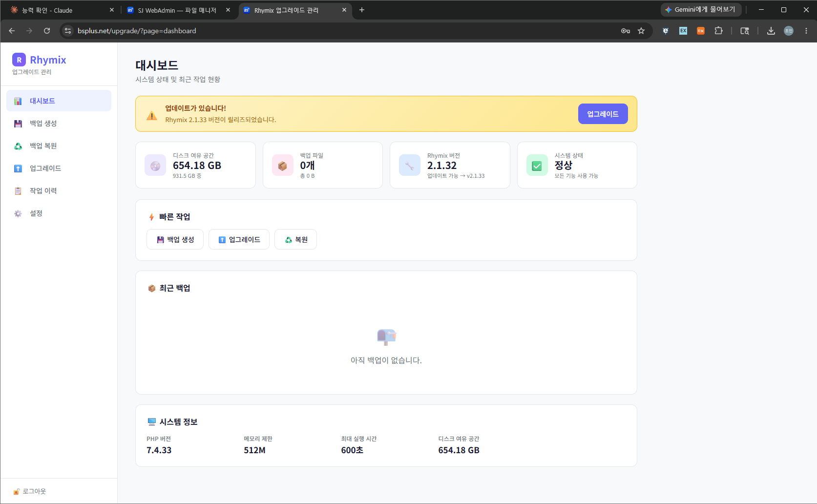Open the Extensions puzzle icon
Viewport: 817px width, 504px height.
coord(718,31)
